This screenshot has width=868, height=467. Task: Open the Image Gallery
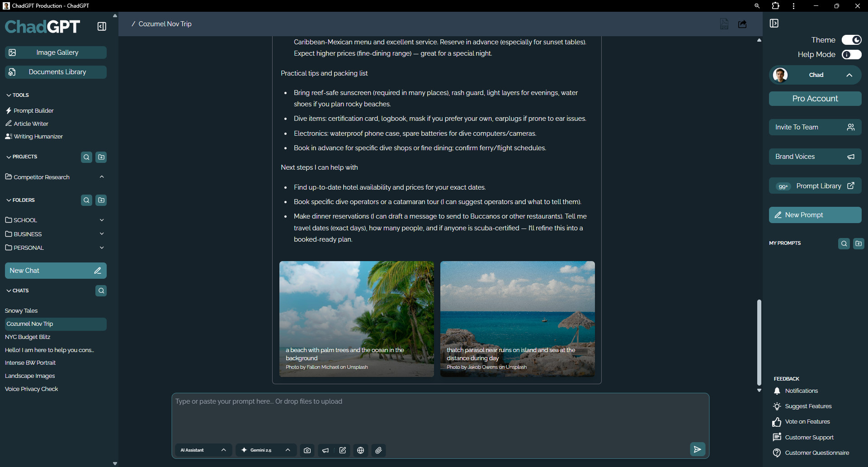56,52
